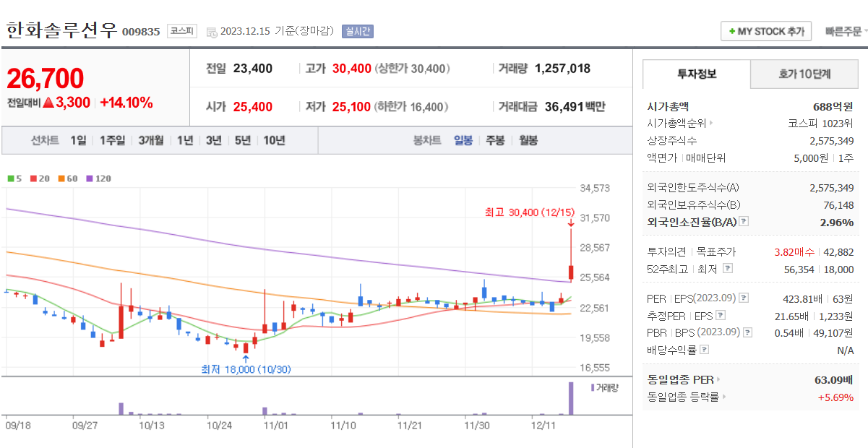Click the 거래대금 value 36,491백만
This screenshot has height=448, width=868.
point(575,107)
